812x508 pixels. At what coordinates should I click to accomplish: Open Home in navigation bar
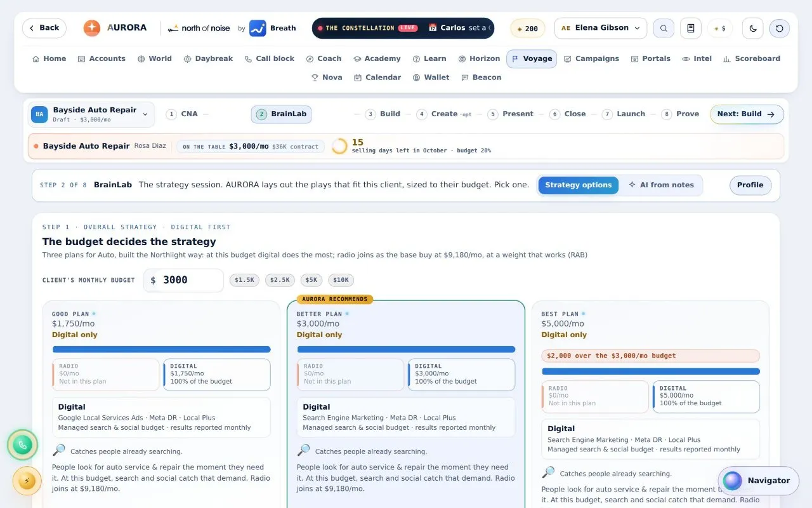tap(49, 58)
